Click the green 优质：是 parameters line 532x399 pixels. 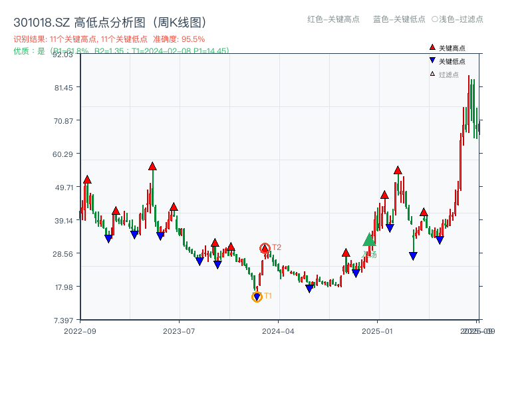tap(121, 51)
